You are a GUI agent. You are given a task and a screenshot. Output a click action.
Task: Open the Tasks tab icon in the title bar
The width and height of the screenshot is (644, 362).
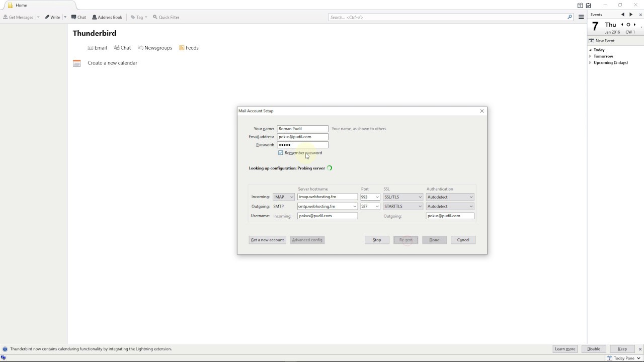[588, 6]
